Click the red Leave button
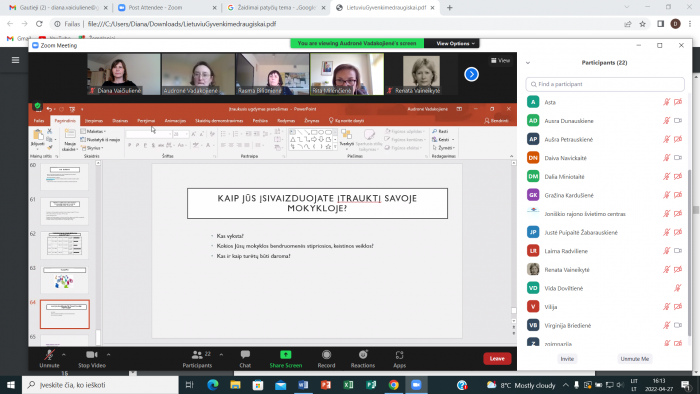Screen dimensions: 700x394 [497, 358]
